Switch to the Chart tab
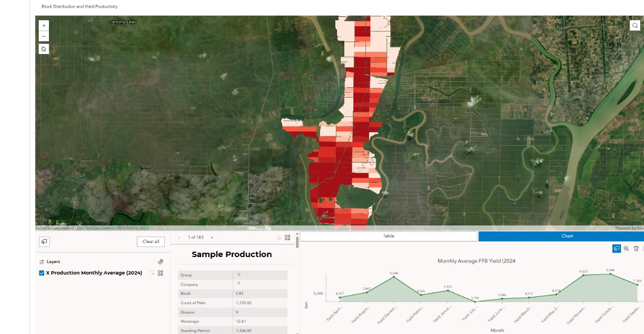 561,236
